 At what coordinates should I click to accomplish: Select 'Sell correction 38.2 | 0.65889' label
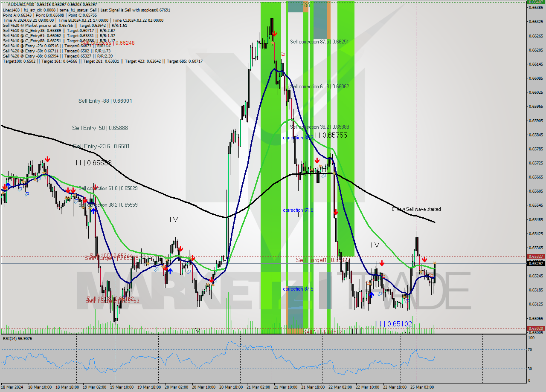[319, 127]
